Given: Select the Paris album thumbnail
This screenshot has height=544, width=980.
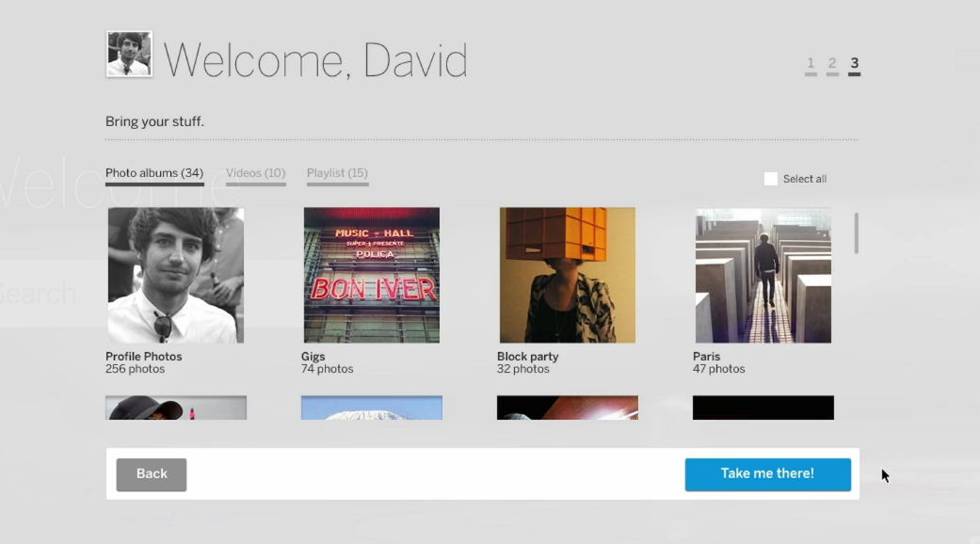Looking at the screenshot, I should (x=763, y=275).
